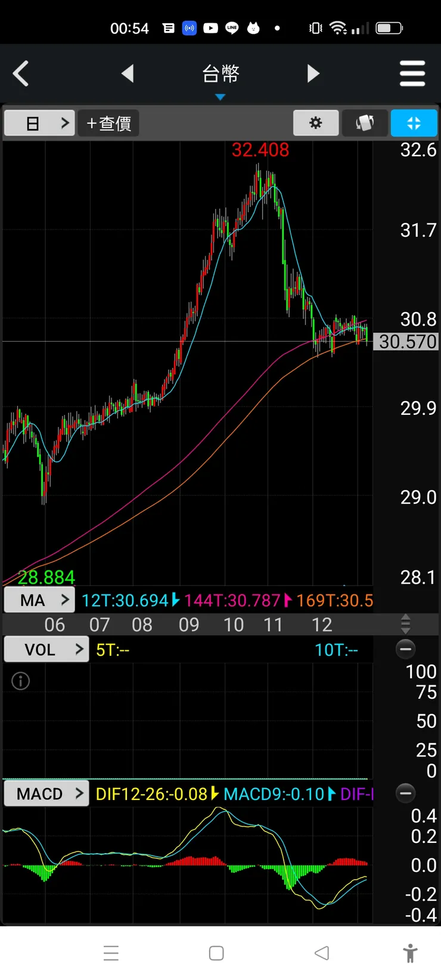
Task: Open the MA indicator selector
Action: pyautogui.click(x=39, y=600)
